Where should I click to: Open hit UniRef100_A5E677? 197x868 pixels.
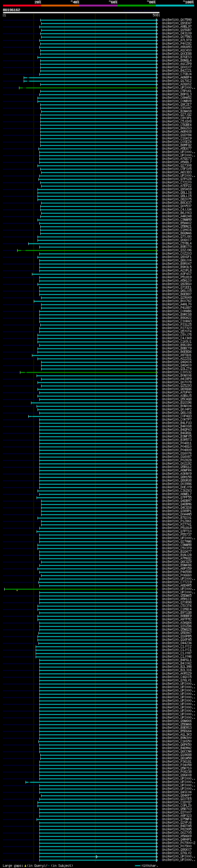click(x=177, y=149)
